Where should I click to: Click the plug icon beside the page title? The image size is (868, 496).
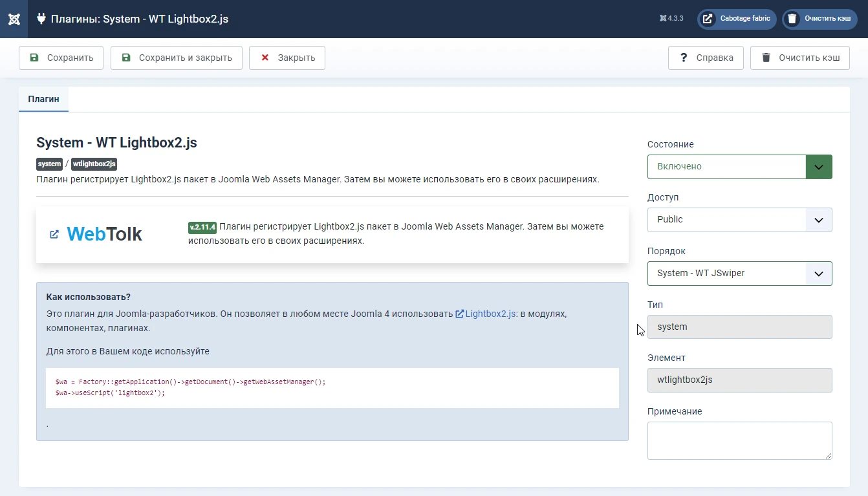click(41, 19)
